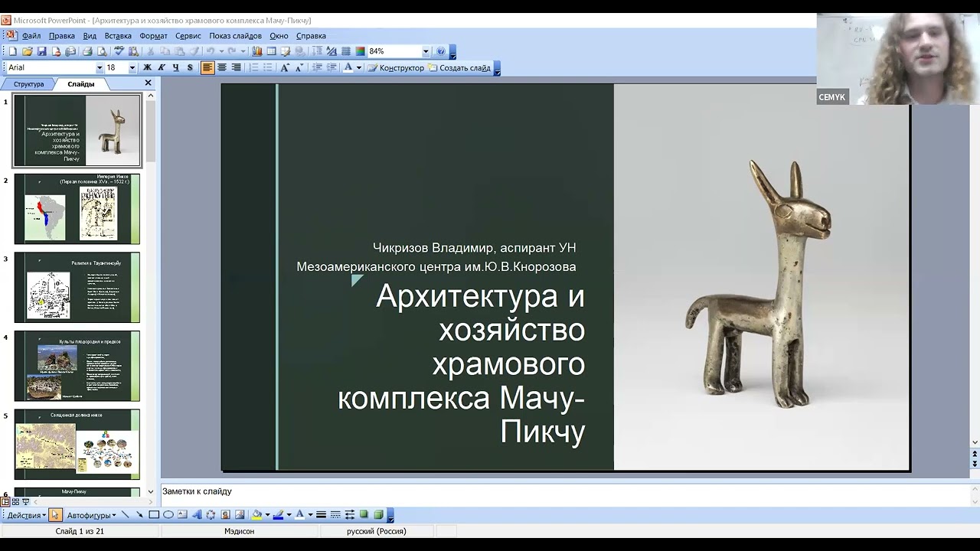This screenshot has width=980, height=551.
Task: Switch to the Структура tab
Action: [29, 84]
